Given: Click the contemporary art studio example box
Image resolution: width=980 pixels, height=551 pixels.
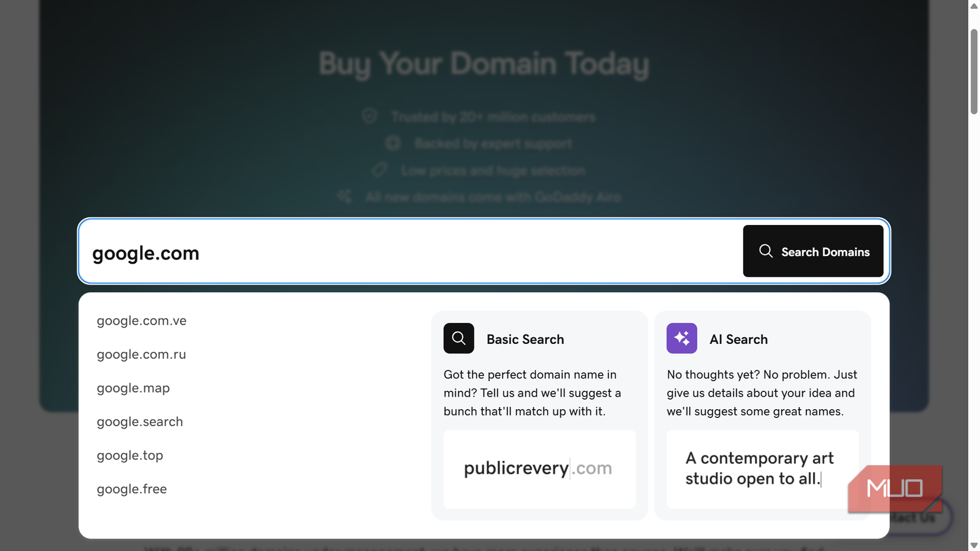Looking at the screenshot, I should 763,469.
